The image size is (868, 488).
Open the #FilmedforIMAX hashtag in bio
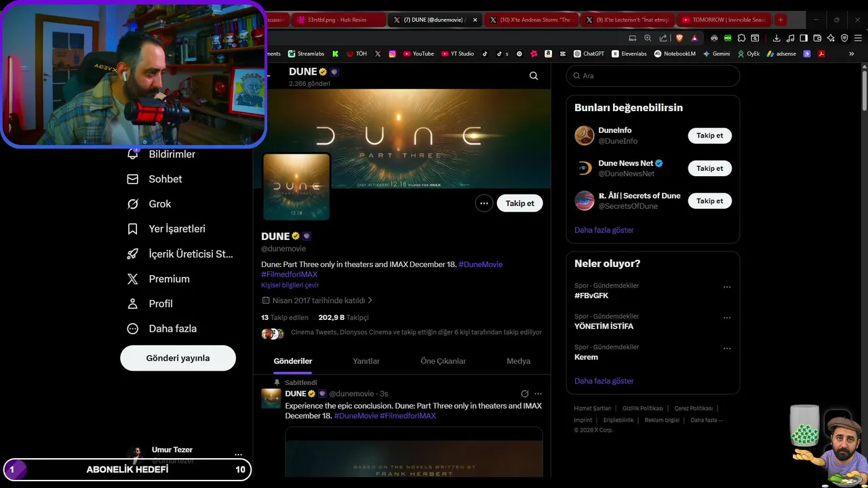pos(290,274)
